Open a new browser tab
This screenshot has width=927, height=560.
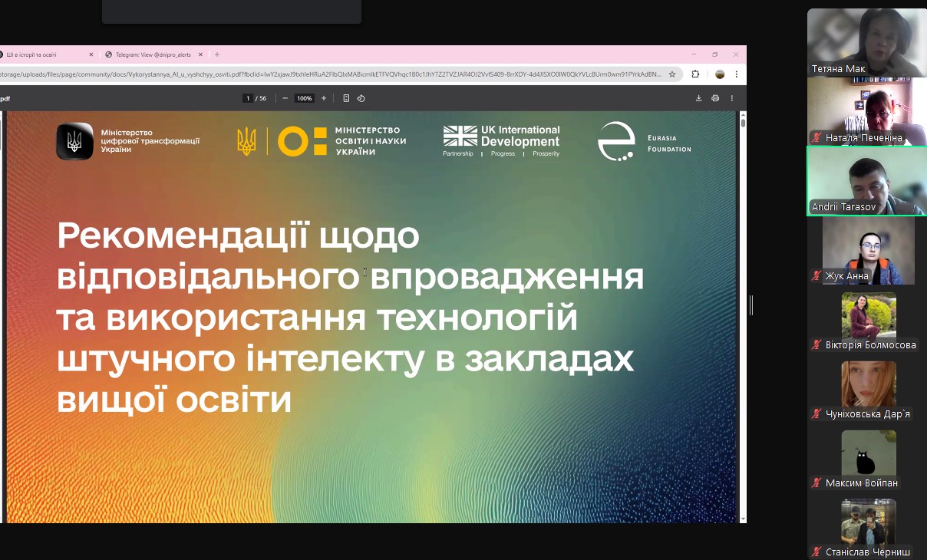[x=217, y=54]
